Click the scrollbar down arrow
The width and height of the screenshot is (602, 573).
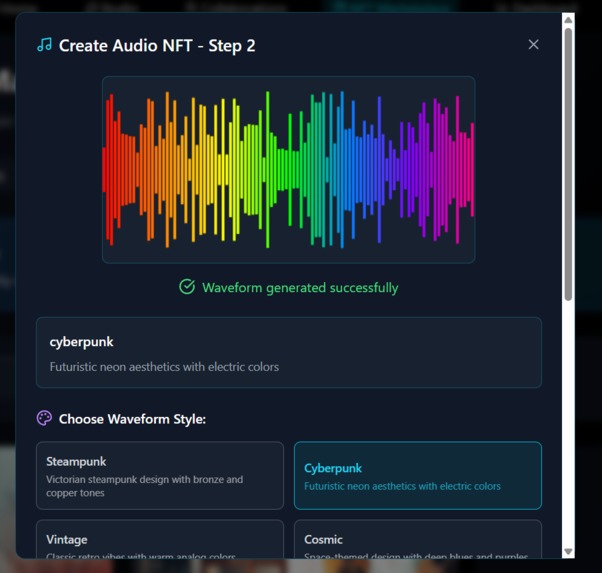(568, 552)
